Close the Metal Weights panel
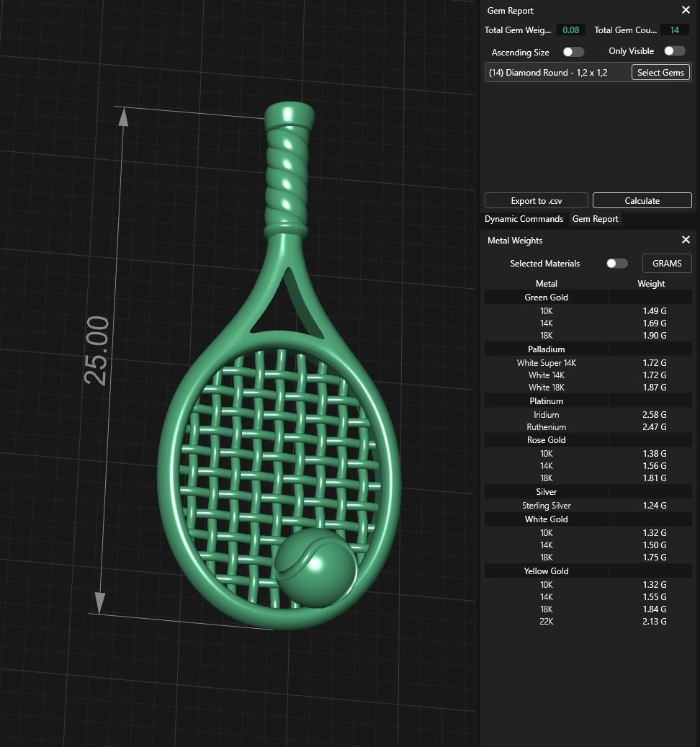This screenshot has height=747, width=700. (x=686, y=240)
